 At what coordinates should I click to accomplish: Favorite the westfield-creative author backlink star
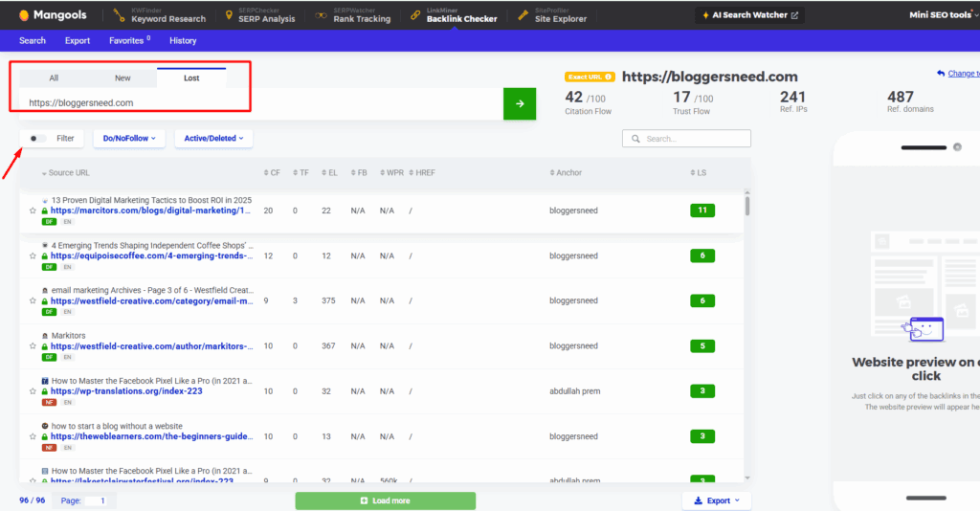[33, 346]
